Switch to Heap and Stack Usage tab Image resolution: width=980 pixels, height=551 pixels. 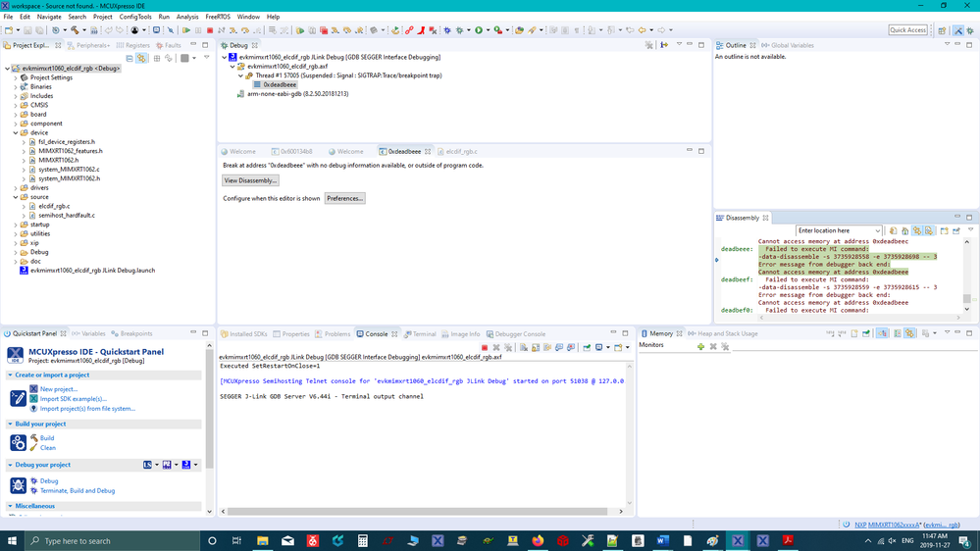(723, 333)
